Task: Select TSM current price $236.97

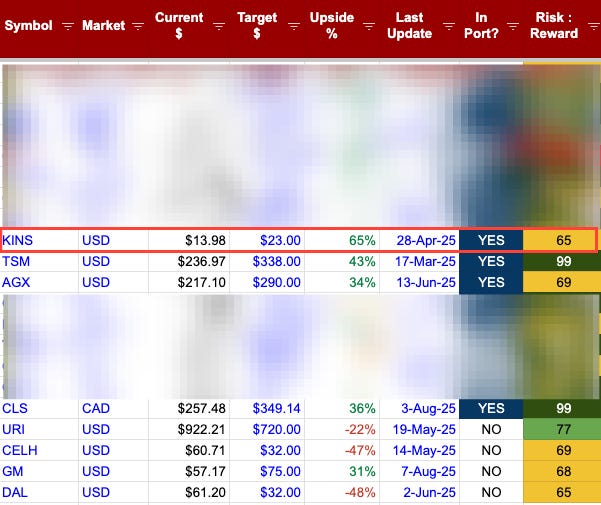Action: [189, 262]
